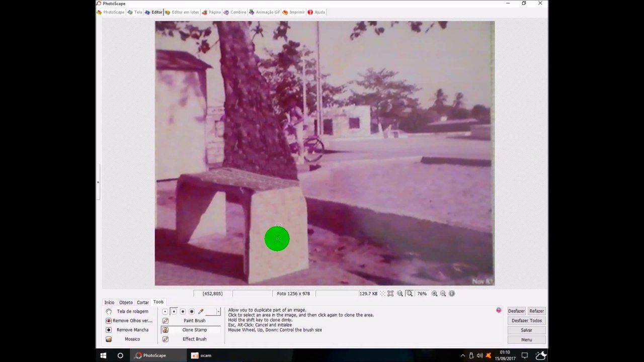Open the Menu button

[526, 340]
